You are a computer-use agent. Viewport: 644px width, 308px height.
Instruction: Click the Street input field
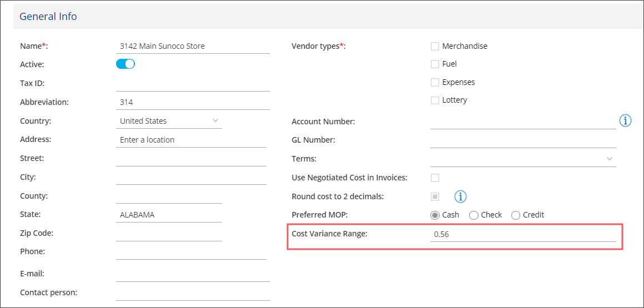click(x=192, y=159)
